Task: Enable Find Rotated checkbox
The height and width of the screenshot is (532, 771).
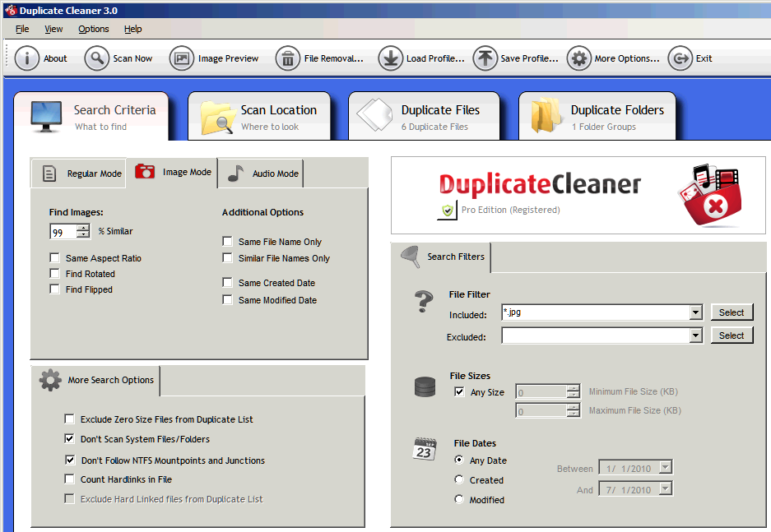Action: [x=54, y=274]
